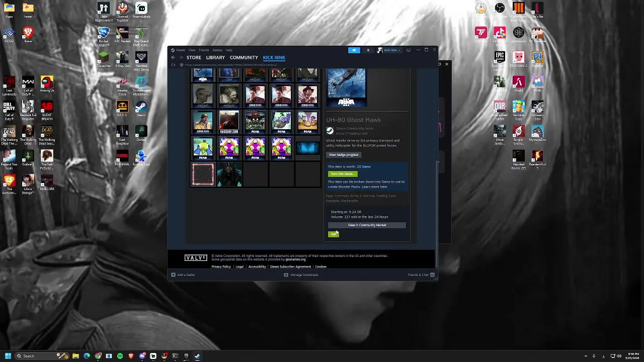Screen dimensions: 644x362
Task: Expand the Kick I6nk account dropdown
Action: (x=390, y=50)
